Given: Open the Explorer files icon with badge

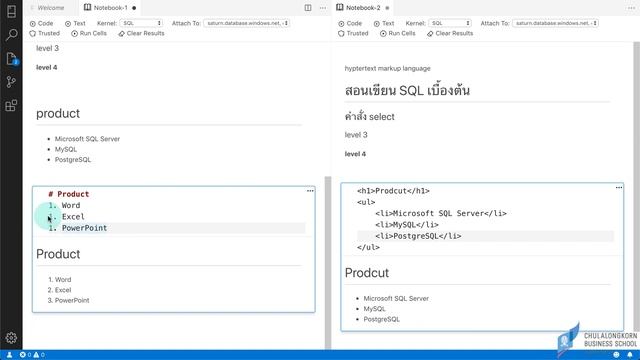Looking at the screenshot, I should tap(11, 59).
